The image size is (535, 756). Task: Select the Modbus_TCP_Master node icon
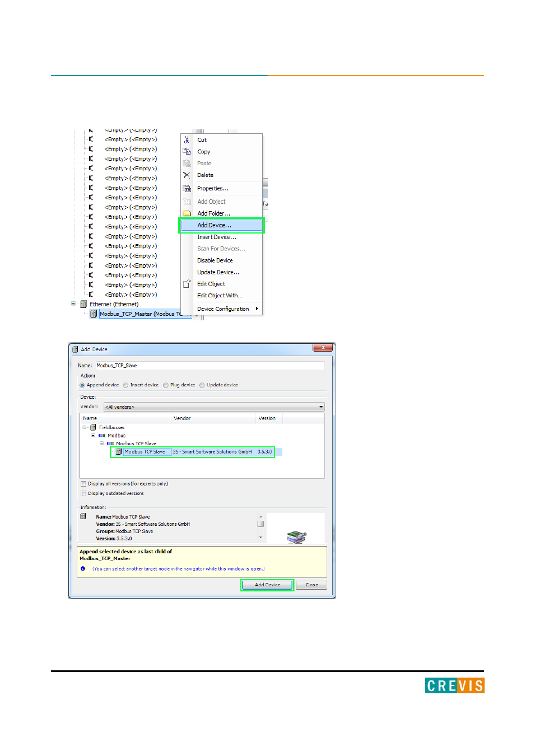click(94, 314)
